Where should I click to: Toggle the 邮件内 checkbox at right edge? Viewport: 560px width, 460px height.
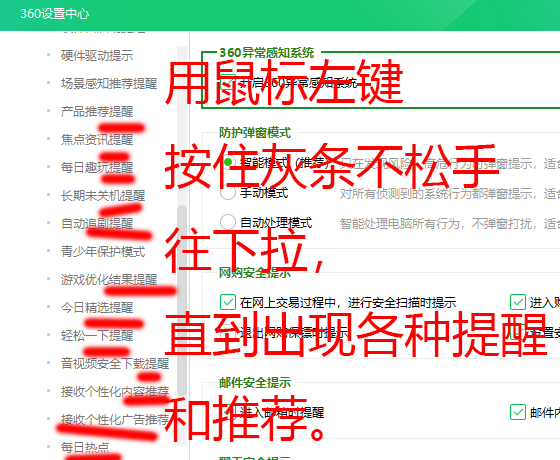point(518,412)
